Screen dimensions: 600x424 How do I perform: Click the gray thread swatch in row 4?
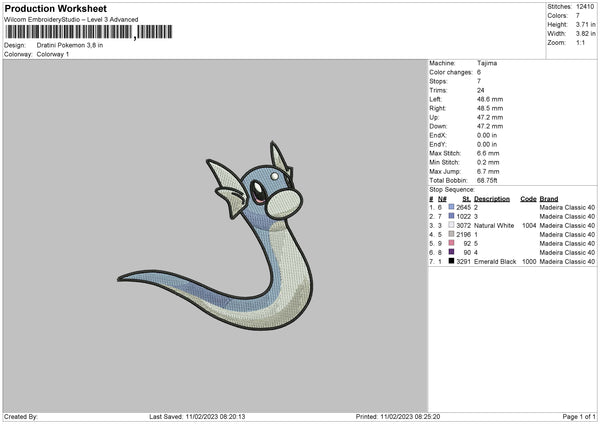[451, 234]
